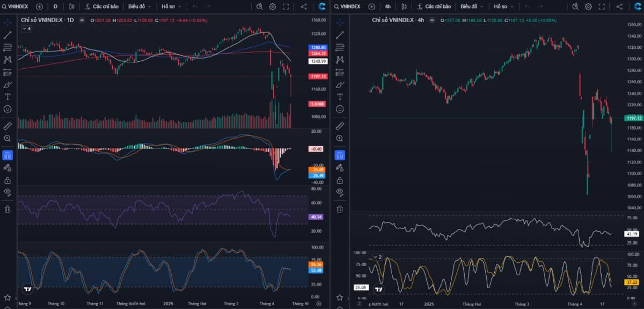Click the share icon in right chart toolbar
The width and height of the screenshot is (644, 309).
tap(619, 6)
